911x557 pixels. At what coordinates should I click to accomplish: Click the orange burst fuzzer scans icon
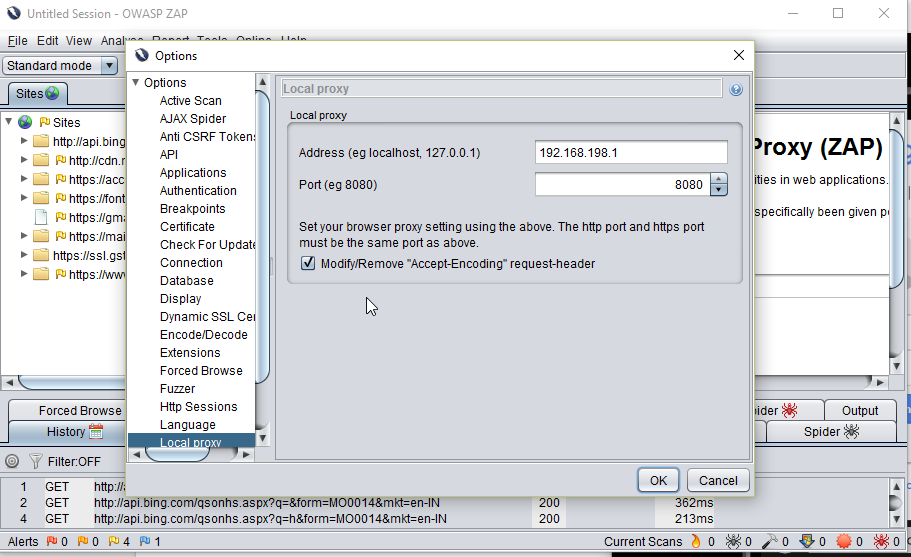844,541
